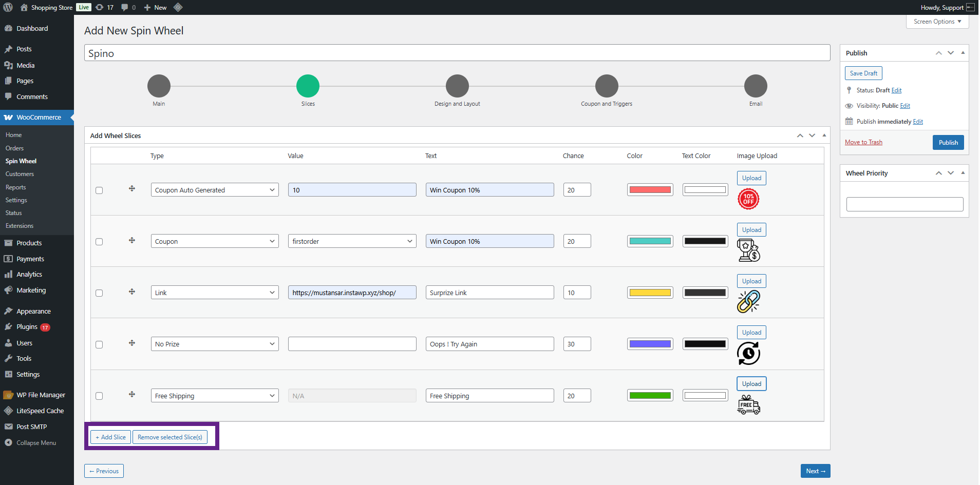Check the Coupon Auto Generated slice checkbox
This screenshot has height=485, width=980.
pos(99,190)
